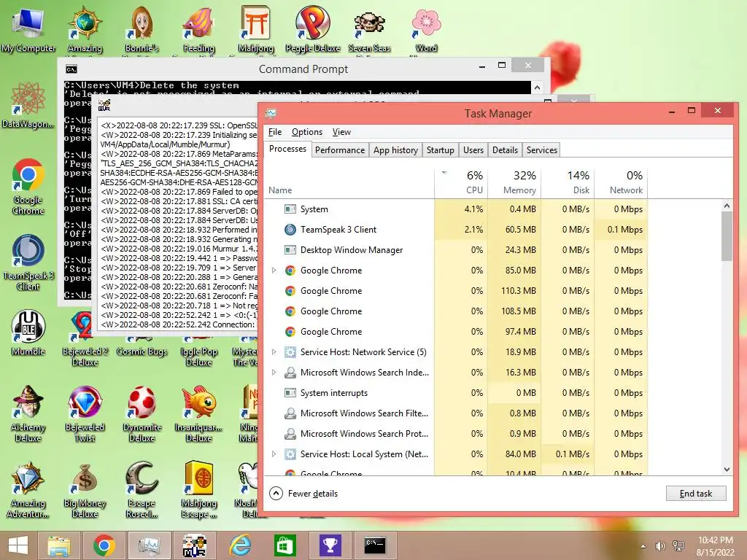Click Task Manager scrollbar down arrow
The image size is (747, 560).
(727, 470)
